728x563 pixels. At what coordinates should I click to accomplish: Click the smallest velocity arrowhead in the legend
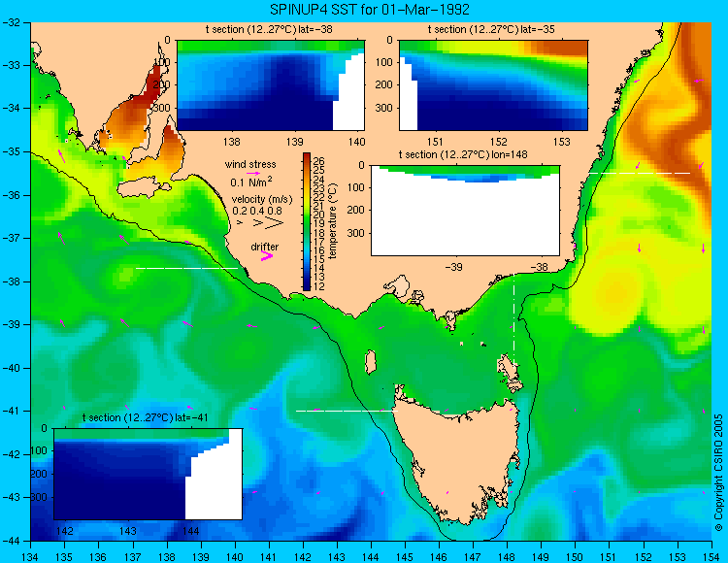coord(240,223)
